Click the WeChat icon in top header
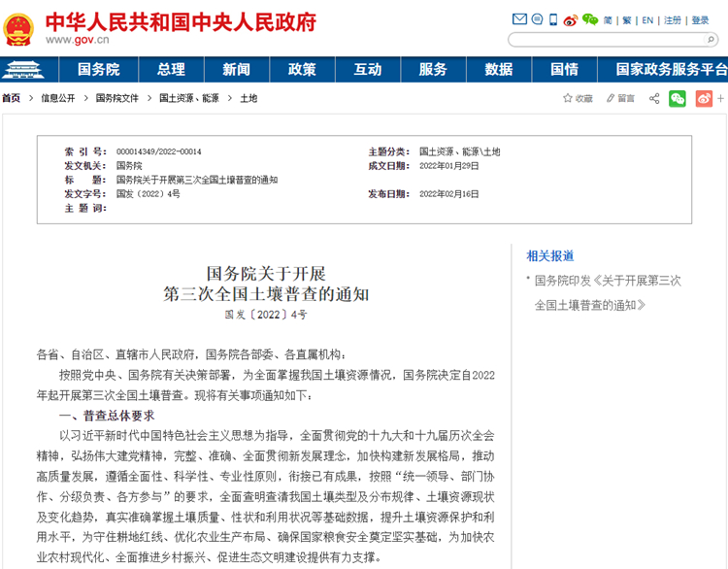 pos(588,19)
